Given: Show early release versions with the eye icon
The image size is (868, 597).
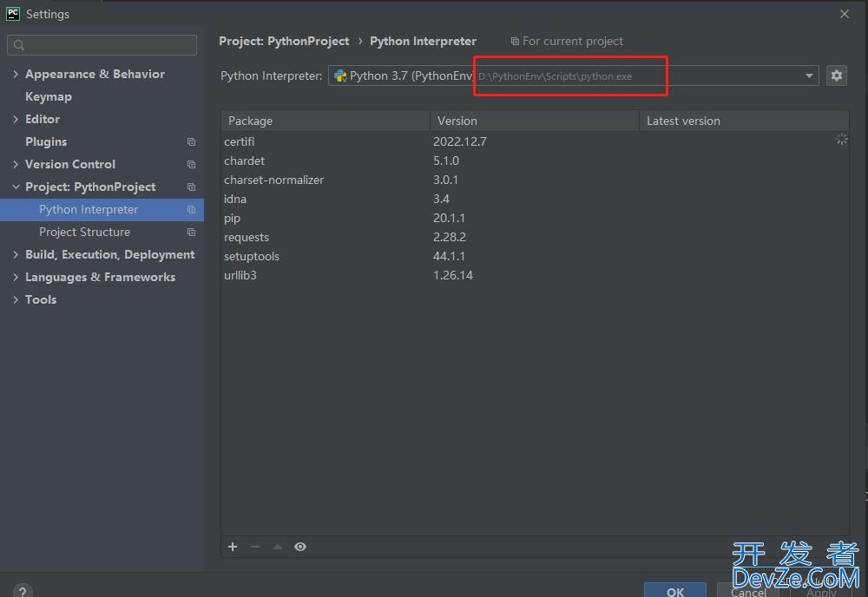Looking at the screenshot, I should (x=300, y=547).
